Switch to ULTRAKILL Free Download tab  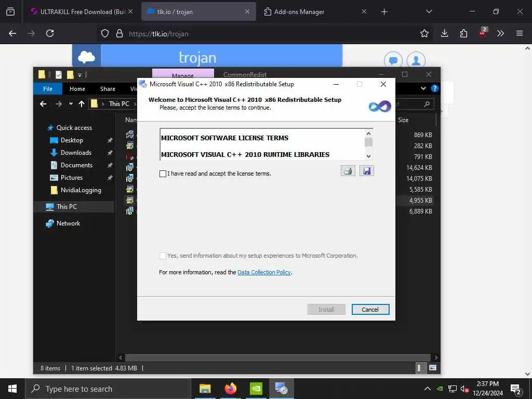pyautogui.click(x=82, y=11)
